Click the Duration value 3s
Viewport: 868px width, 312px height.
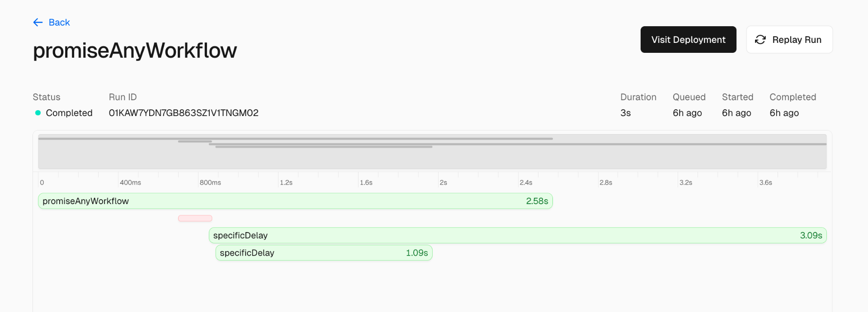click(x=625, y=113)
